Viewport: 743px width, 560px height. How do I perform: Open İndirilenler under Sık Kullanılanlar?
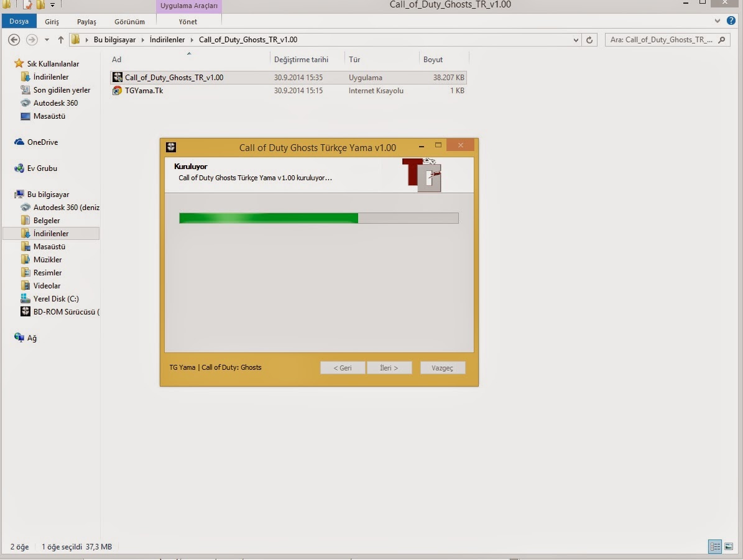click(x=51, y=76)
